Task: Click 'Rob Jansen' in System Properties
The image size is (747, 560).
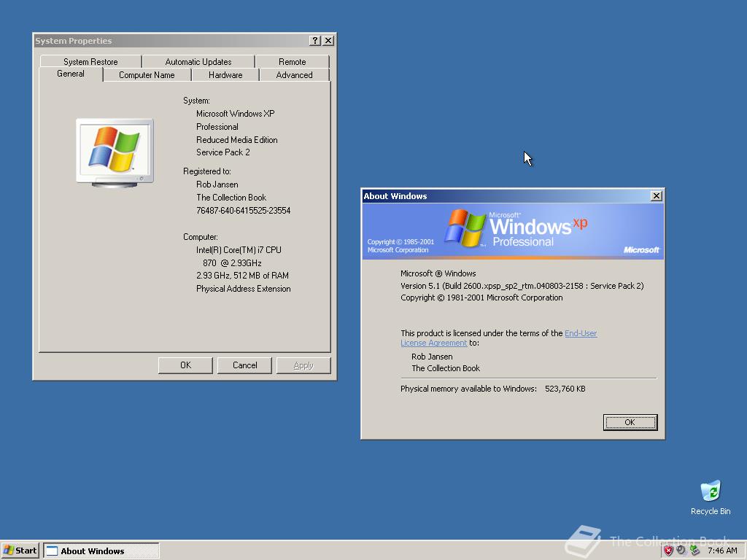Action: coord(217,184)
